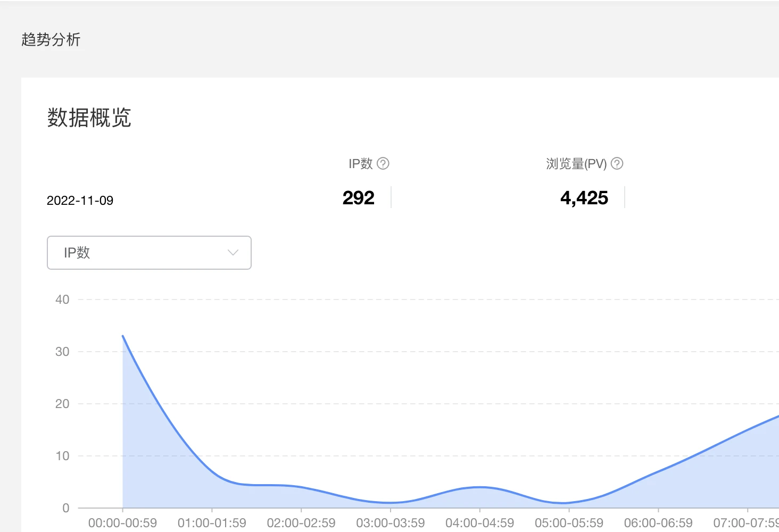The width and height of the screenshot is (779, 532).
Task: Click the 00:00-00:59 x-axis label
Action: tap(122, 523)
